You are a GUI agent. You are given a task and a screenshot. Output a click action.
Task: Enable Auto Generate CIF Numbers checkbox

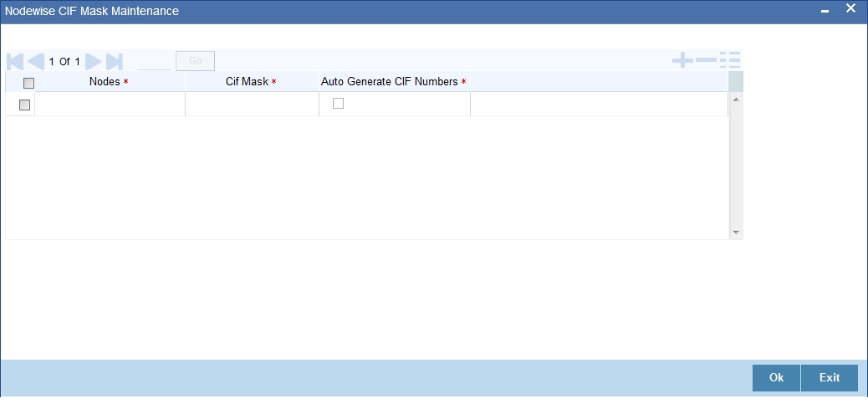click(338, 103)
